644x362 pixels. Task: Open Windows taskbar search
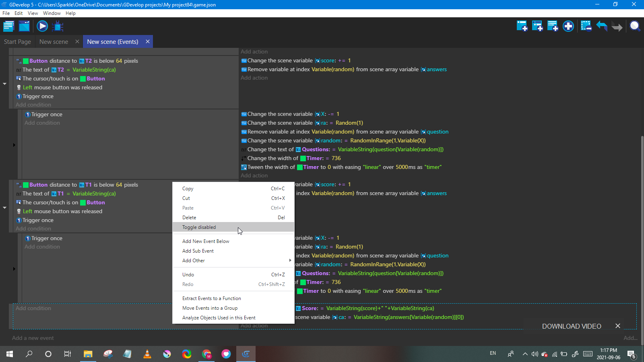[29, 354]
